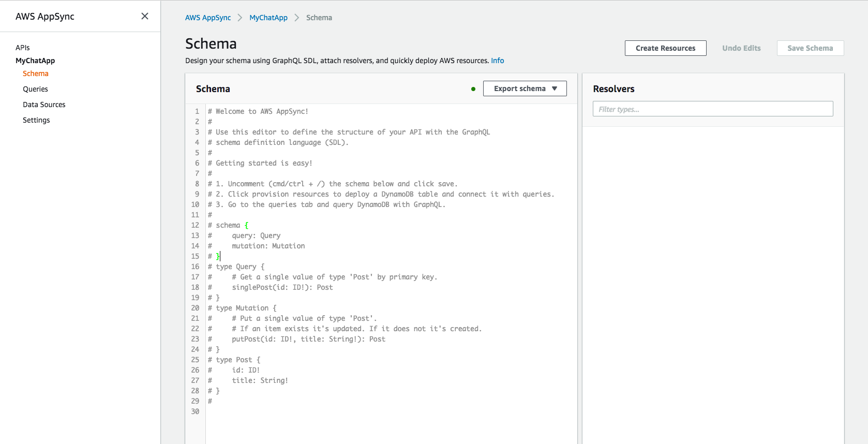Close the AWS AppSync side panel
This screenshot has width=868, height=444.
pos(145,16)
